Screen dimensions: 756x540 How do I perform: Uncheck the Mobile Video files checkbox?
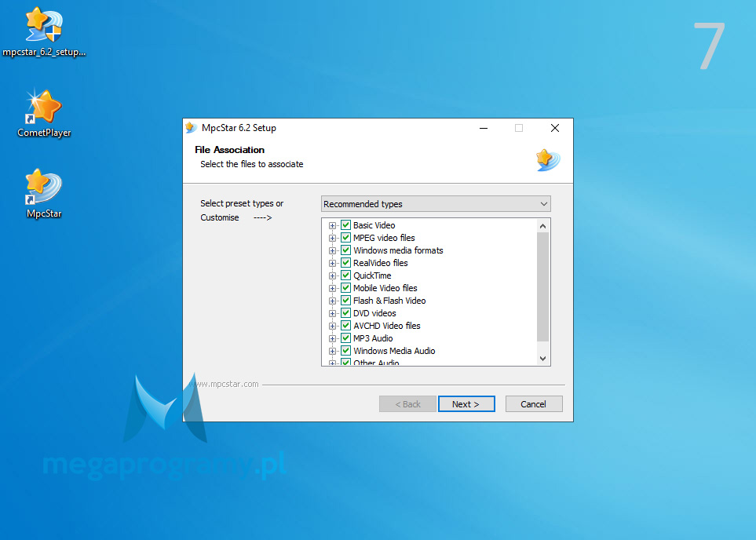[x=345, y=288]
